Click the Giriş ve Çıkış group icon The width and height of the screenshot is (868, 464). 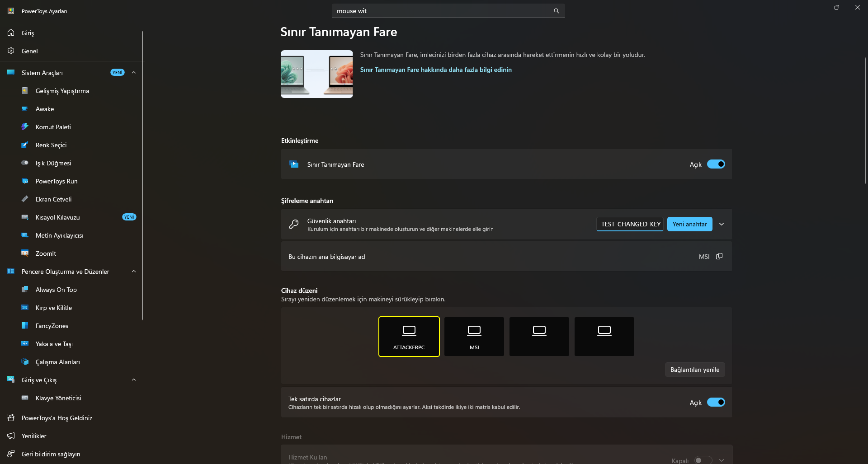point(11,380)
